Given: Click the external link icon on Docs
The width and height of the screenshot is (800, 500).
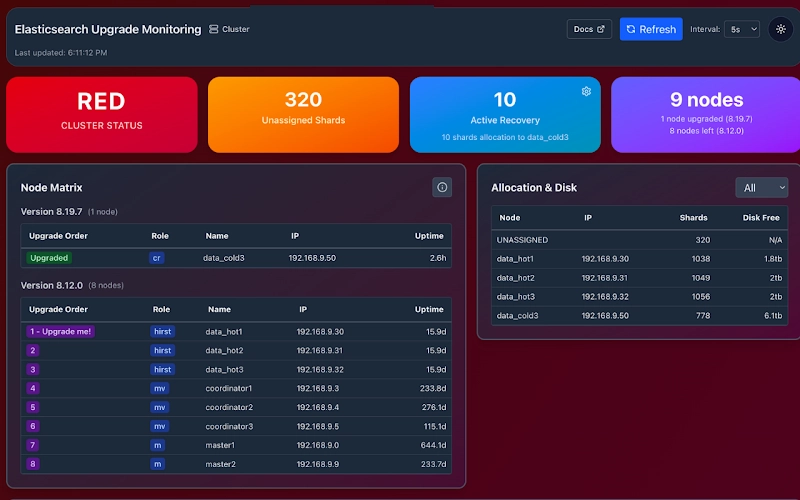Looking at the screenshot, I should [x=601, y=29].
